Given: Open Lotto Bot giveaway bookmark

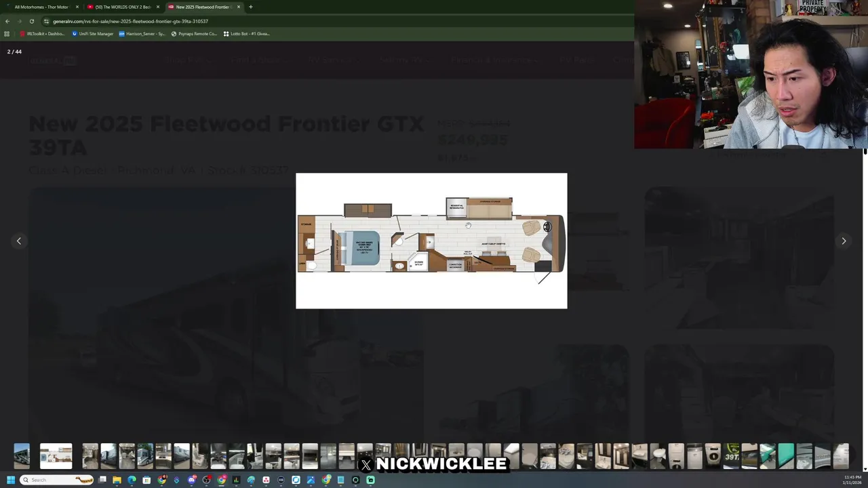Looking at the screenshot, I should tap(246, 33).
